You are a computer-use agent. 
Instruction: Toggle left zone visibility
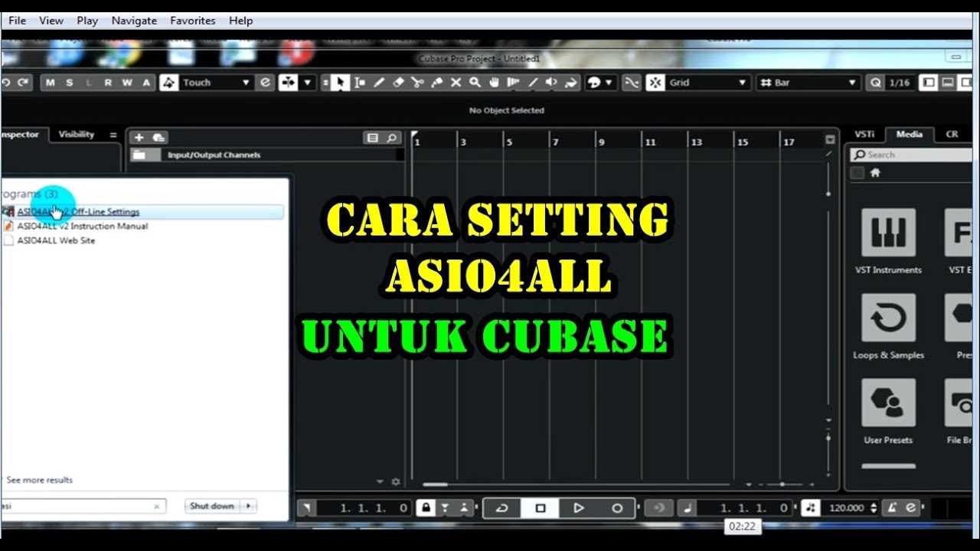click(x=929, y=83)
